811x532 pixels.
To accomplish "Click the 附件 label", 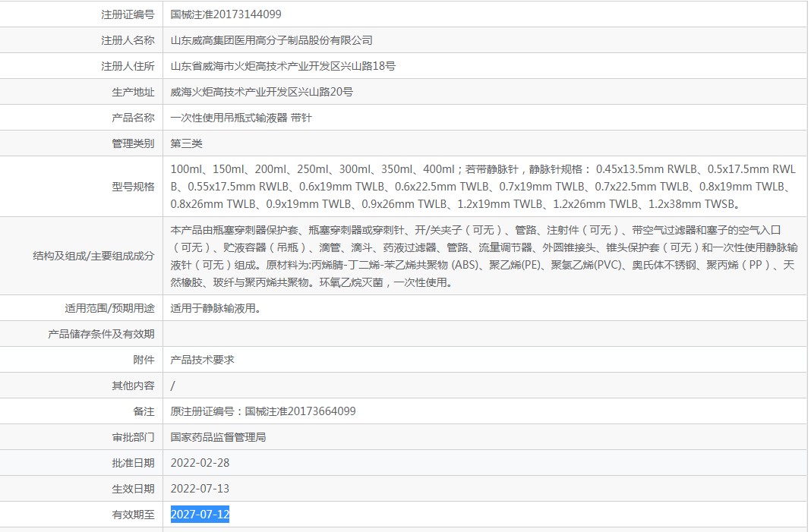I will tap(144, 360).
